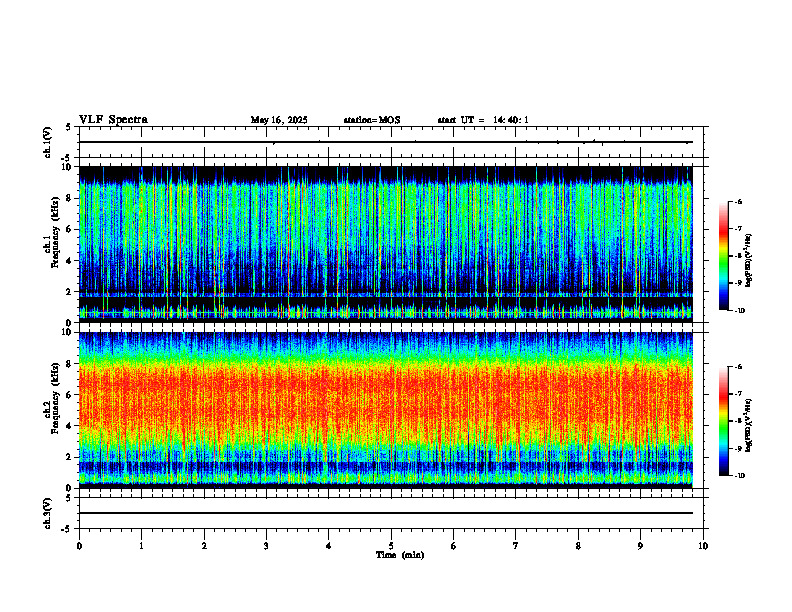The width and height of the screenshot is (792, 612).
Task: Click the ch.3(V) voltage waveform strip
Action: tap(391, 513)
